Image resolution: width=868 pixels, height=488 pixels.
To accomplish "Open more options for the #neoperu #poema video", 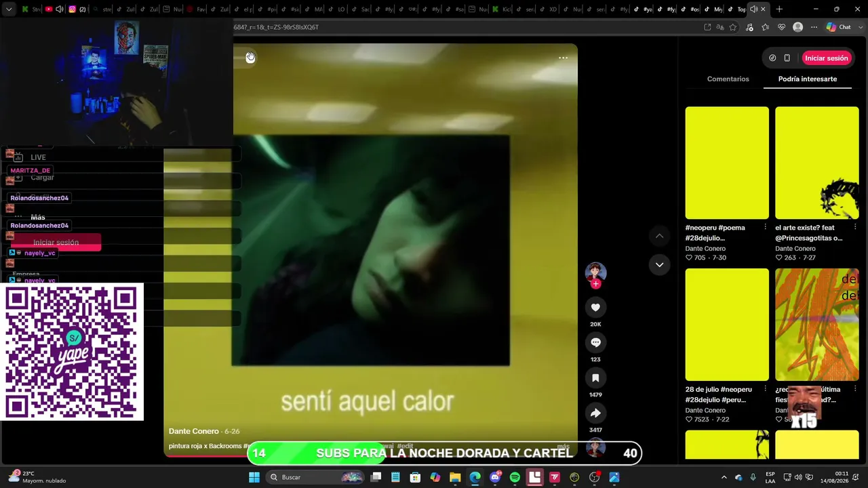I will pos(765,228).
